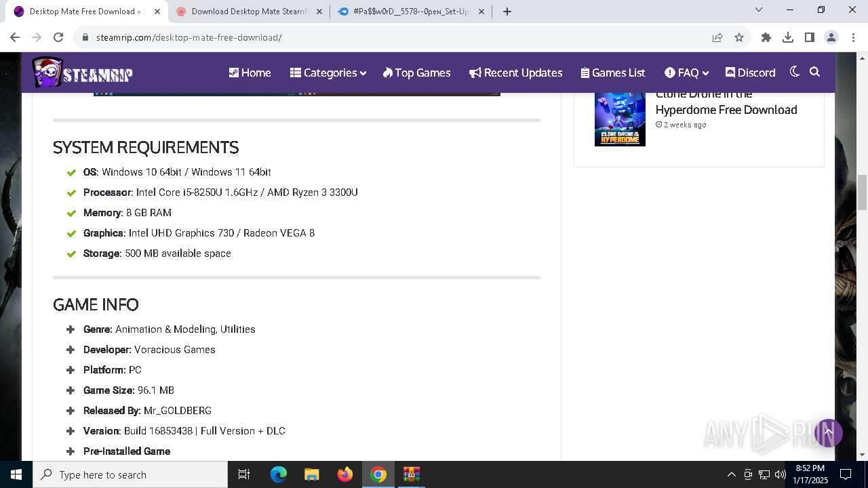868x488 pixels.
Task: Open the tab search chevron
Action: pos(759,9)
